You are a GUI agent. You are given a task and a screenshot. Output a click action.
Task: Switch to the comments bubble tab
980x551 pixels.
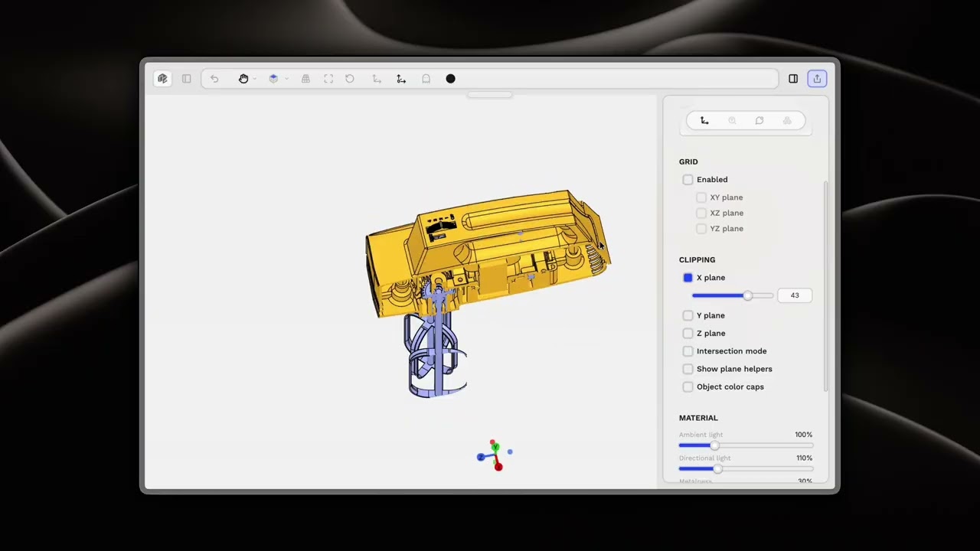click(759, 120)
